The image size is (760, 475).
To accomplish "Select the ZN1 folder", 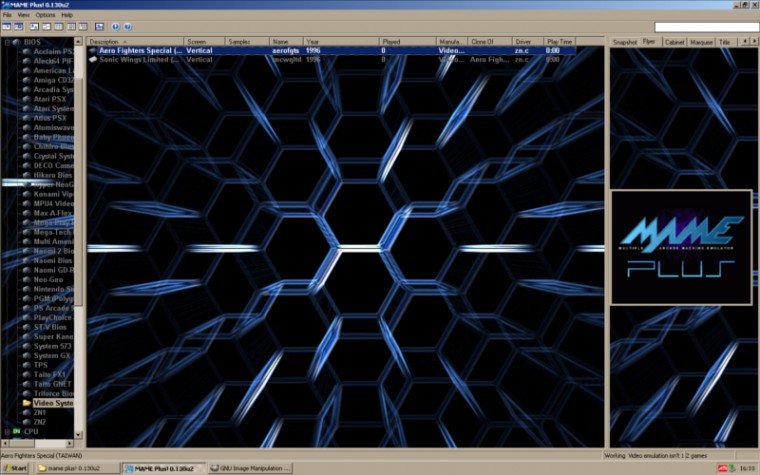I will pos(40,412).
